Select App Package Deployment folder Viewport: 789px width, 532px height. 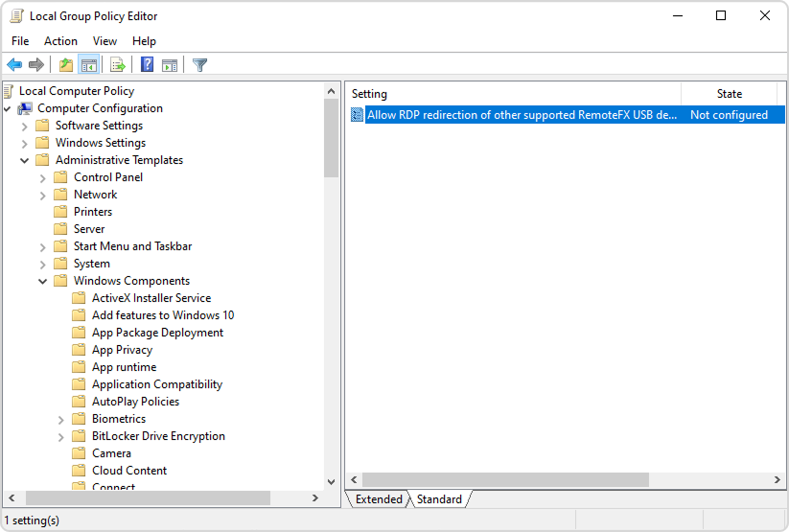tap(157, 333)
